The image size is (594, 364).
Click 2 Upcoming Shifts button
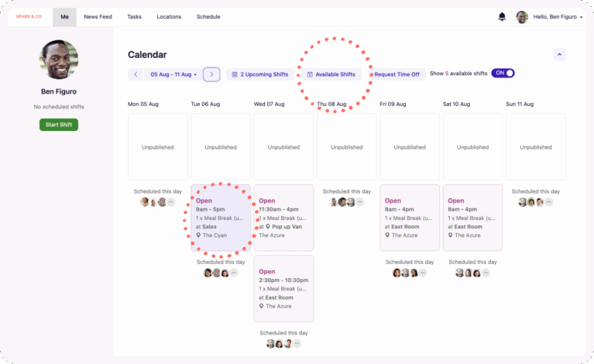click(259, 74)
